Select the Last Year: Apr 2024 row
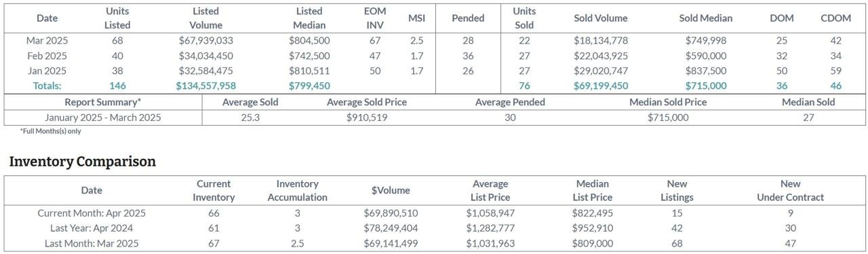Viewport: 868px width, 254px height. tap(435, 228)
